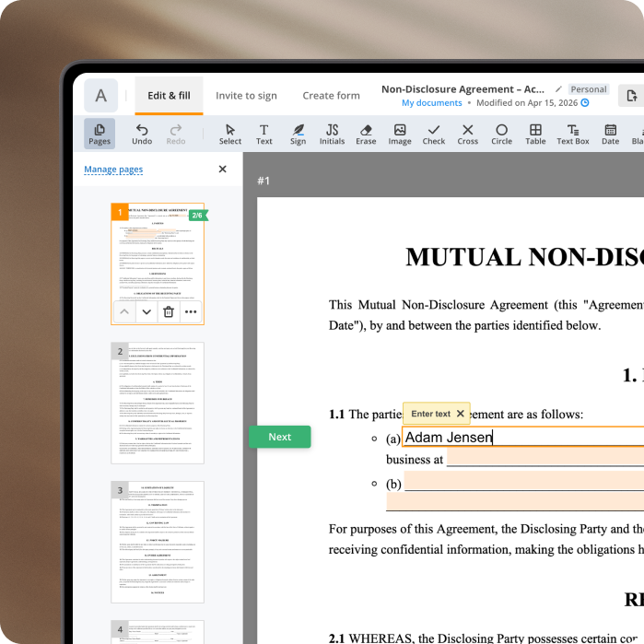Click the green Next button
Viewport: 644px width, 644px height.
[x=280, y=437]
